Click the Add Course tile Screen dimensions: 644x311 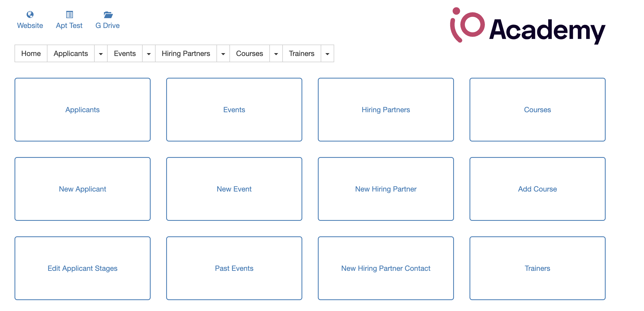(537, 189)
